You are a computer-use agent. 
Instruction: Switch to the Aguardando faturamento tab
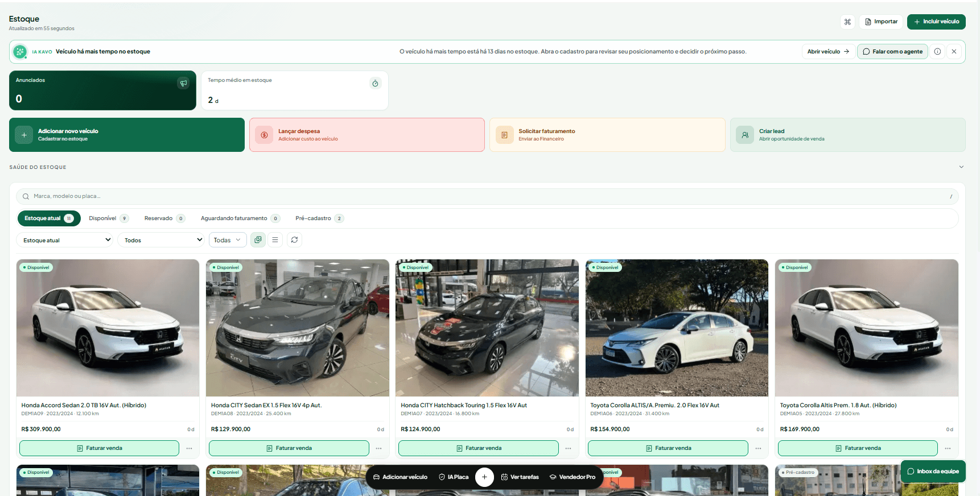point(240,218)
